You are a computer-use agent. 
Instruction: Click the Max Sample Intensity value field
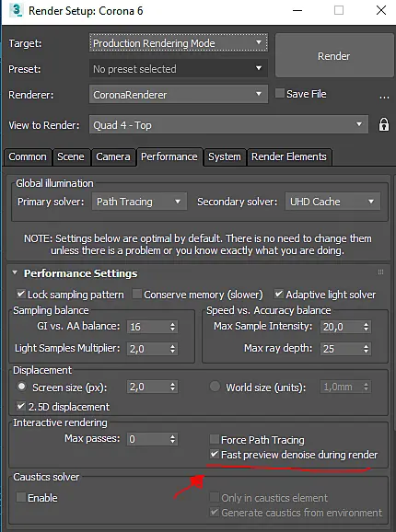341,327
